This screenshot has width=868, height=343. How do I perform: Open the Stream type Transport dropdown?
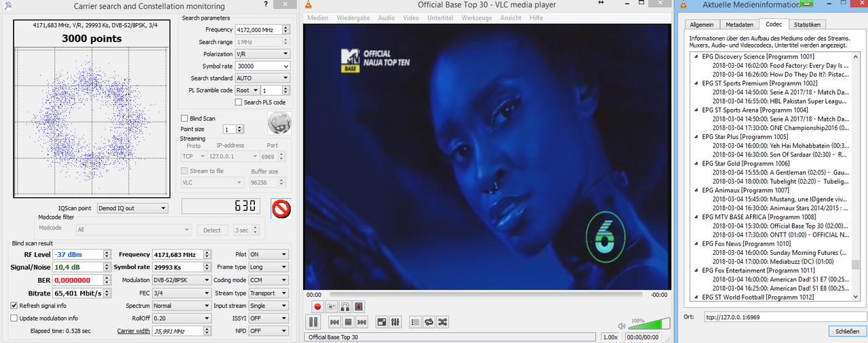[x=269, y=293]
